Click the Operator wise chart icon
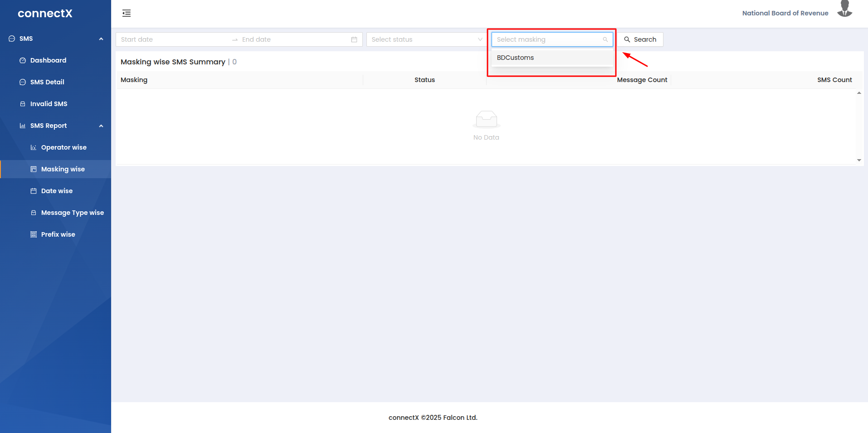This screenshot has width=868, height=433. pos(34,147)
